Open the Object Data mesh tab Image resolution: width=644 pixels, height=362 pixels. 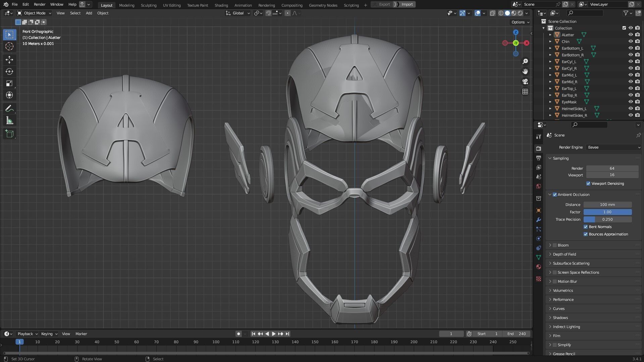point(539,257)
